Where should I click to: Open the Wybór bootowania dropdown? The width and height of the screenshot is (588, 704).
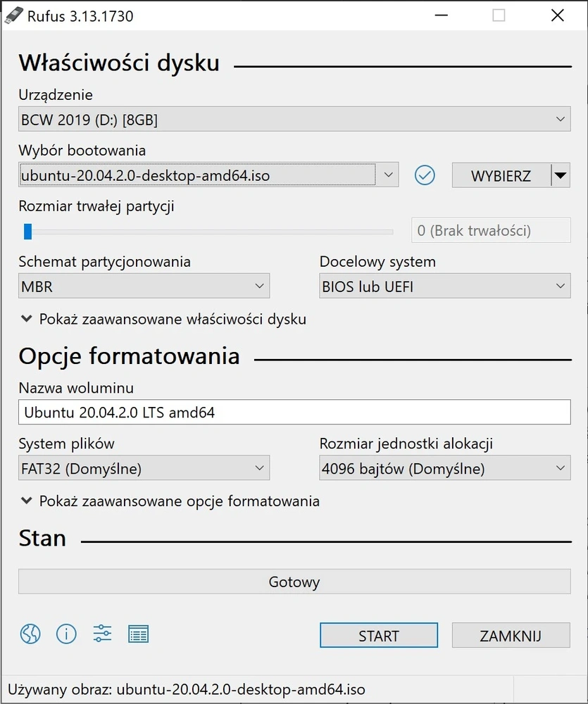tap(208, 175)
